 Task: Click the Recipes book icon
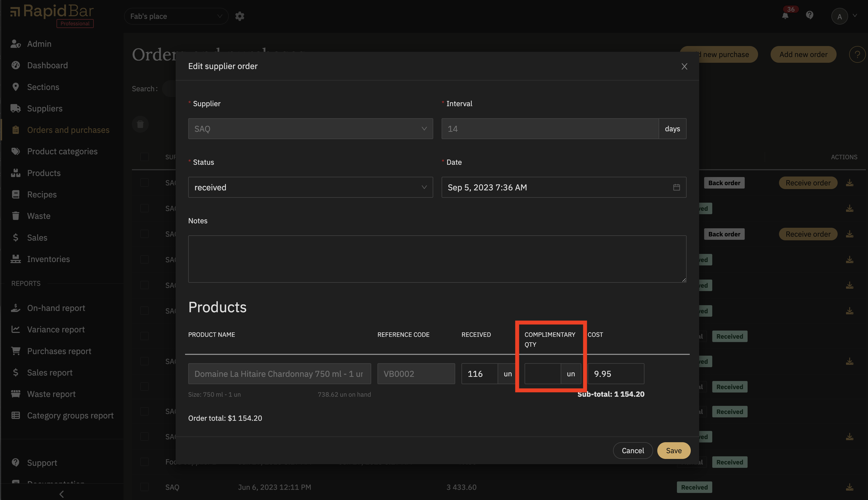click(15, 194)
